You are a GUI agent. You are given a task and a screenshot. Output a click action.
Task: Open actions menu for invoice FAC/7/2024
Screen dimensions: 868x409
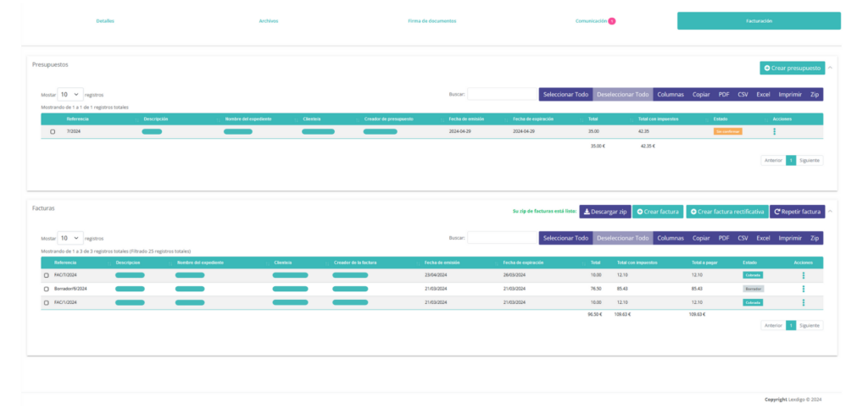tap(803, 275)
